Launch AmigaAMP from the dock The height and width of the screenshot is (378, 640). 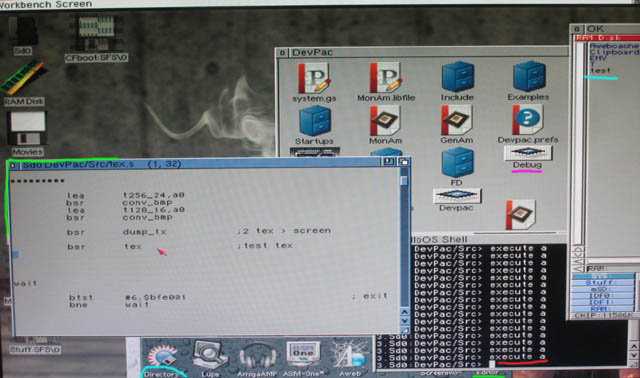pyautogui.click(x=257, y=360)
